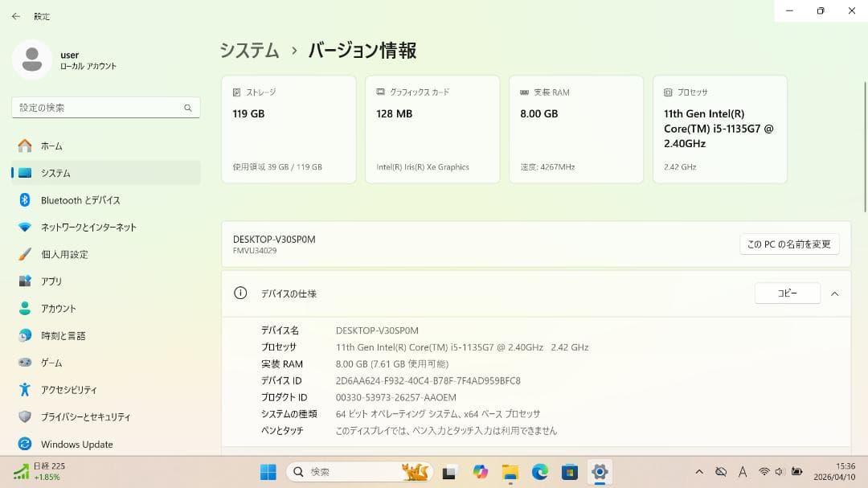Click the コピー button for device specs

pos(787,293)
